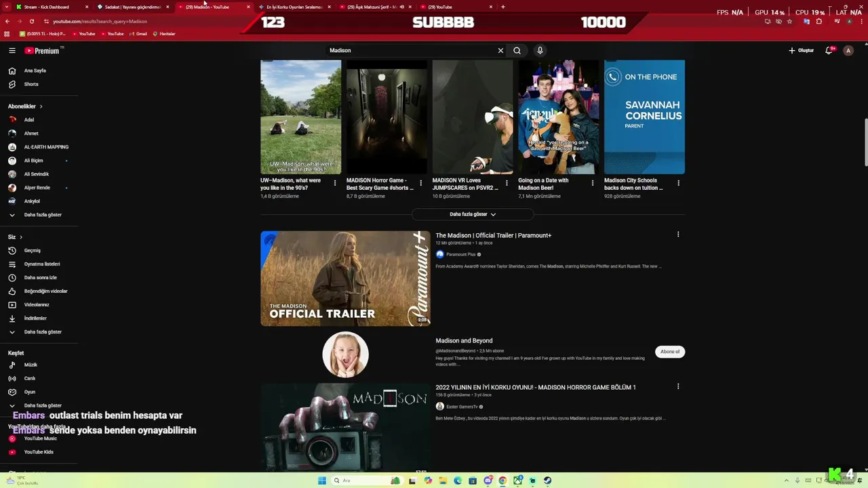Screen dimensions: 868x488
Task: Open Microsoft Edge from taskbar
Action: 458,481
